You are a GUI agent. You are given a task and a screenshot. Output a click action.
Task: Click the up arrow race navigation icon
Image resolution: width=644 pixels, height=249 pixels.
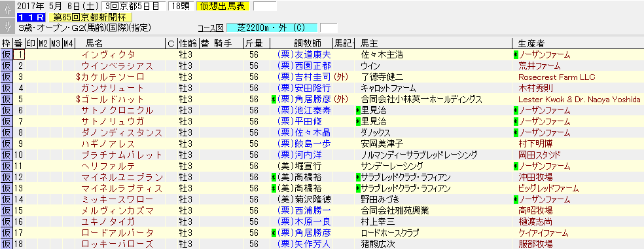coord(7,9)
